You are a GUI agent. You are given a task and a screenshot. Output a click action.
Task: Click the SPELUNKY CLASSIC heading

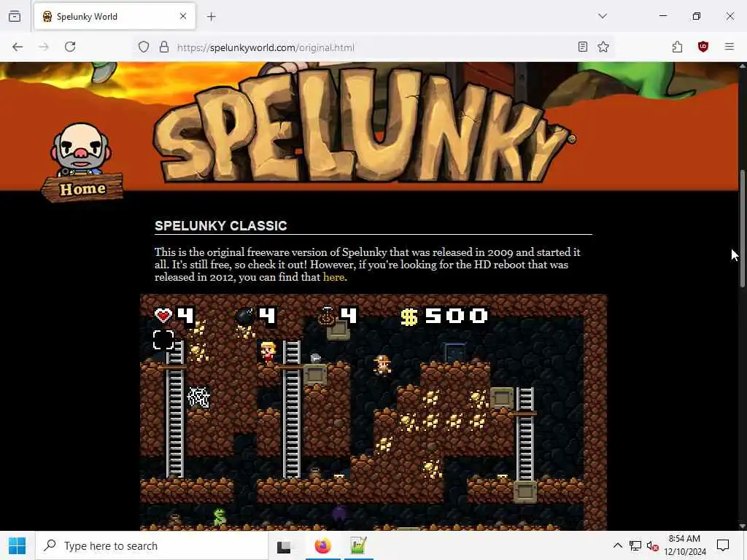coord(220,226)
